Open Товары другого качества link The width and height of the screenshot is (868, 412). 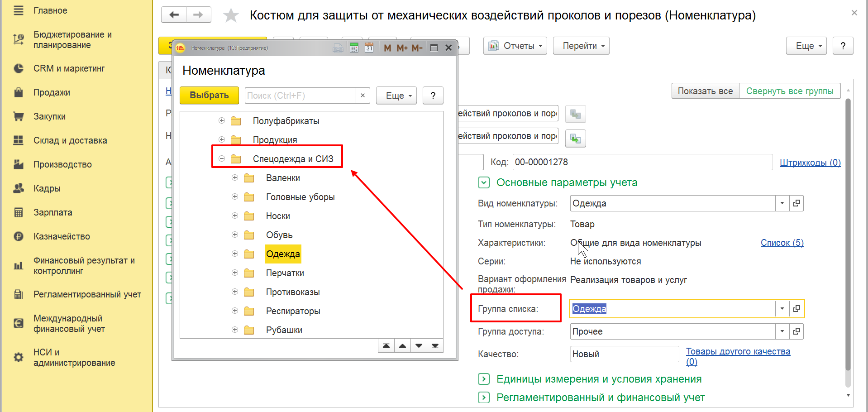pos(738,356)
